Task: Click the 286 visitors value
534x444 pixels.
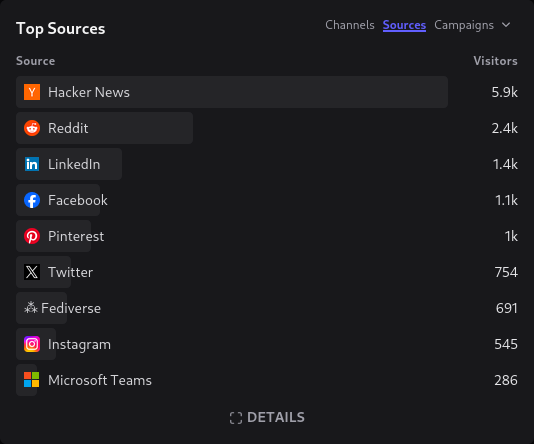Action: [x=506, y=380]
